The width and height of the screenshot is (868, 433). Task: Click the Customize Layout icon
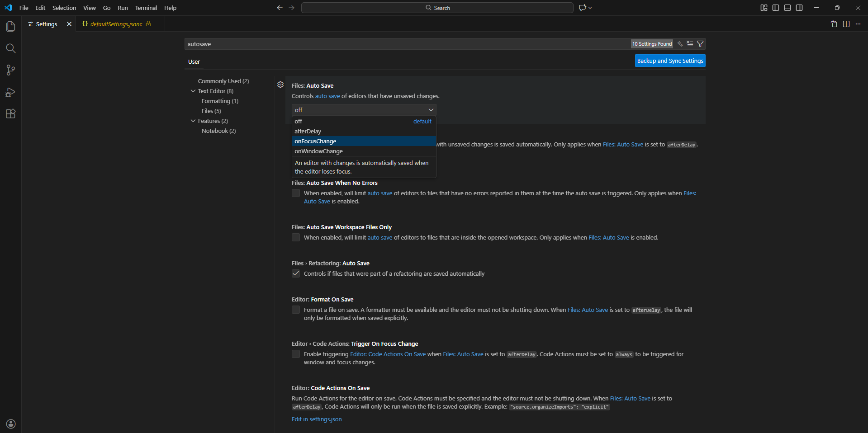[764, 8]
